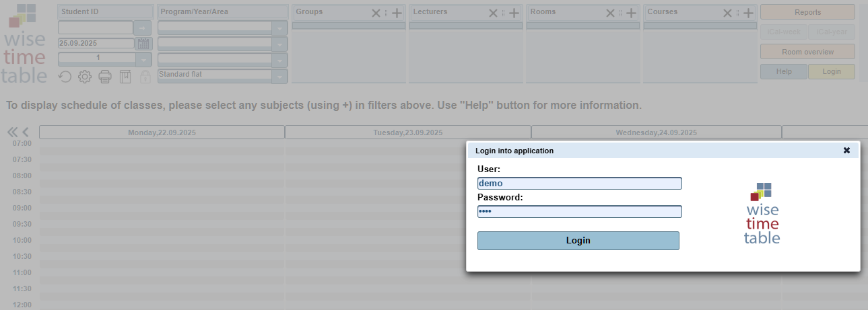Click the Room overview button
The width and height of the screenshot is (868, 310).
pos(807,52)
